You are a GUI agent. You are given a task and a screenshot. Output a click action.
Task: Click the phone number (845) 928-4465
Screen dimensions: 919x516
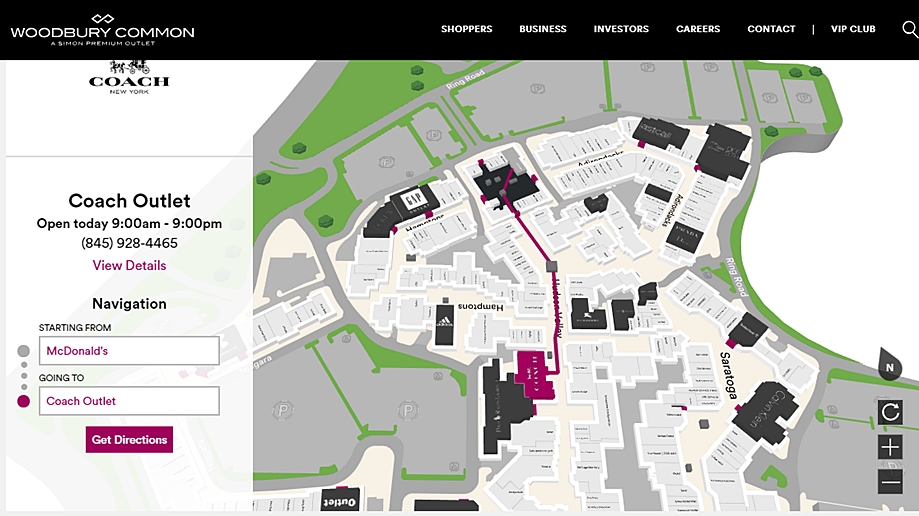tap(129, 243)
